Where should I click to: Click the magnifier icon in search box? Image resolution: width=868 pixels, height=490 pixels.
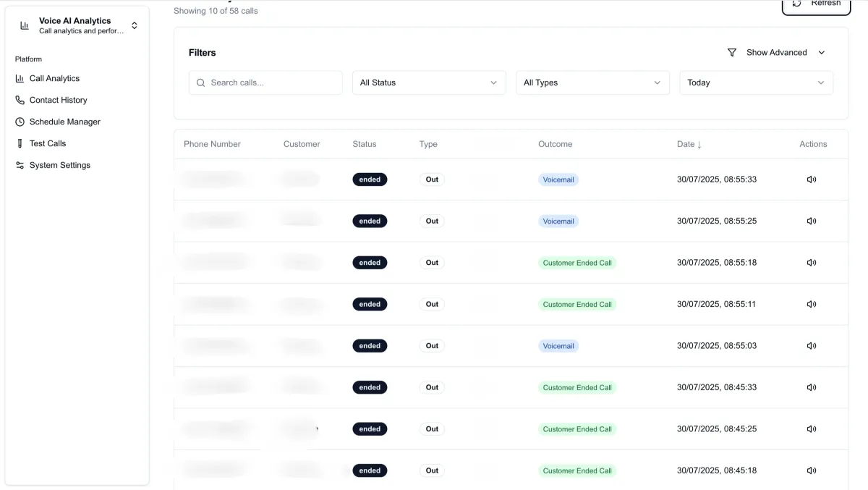click(201, 83)
